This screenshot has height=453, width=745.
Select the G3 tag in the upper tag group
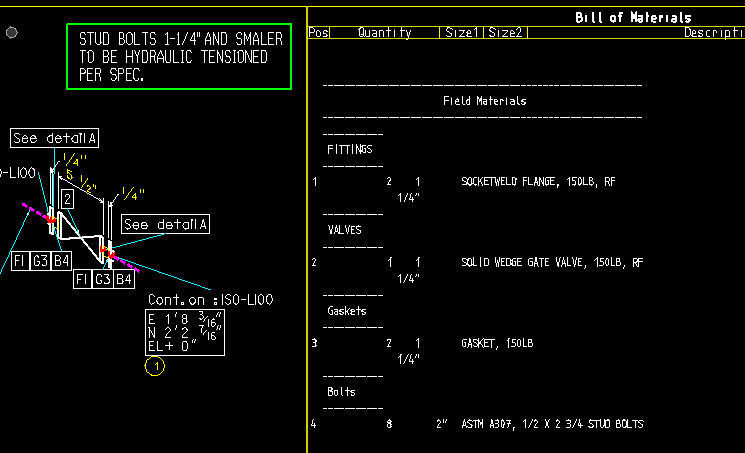41,261
